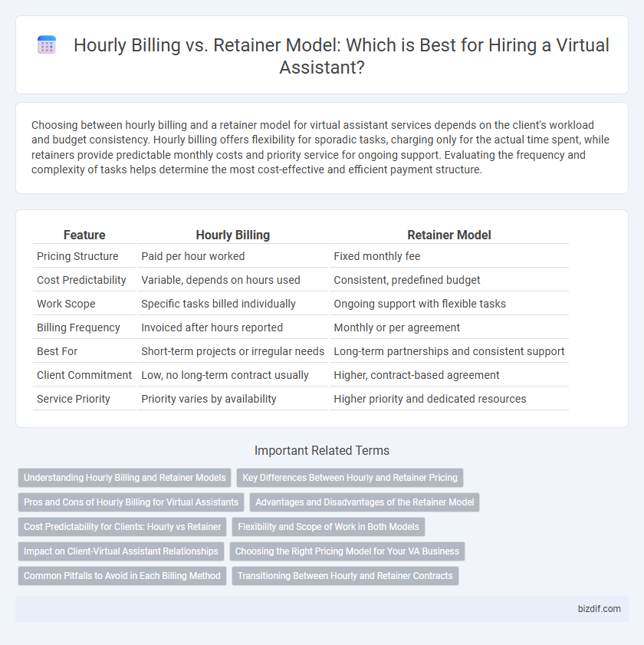This screenshot has height=645, width=644.
Task: Open 'Flexibility and Scope of Work in Both Models'
Action: tap(328, 527)
